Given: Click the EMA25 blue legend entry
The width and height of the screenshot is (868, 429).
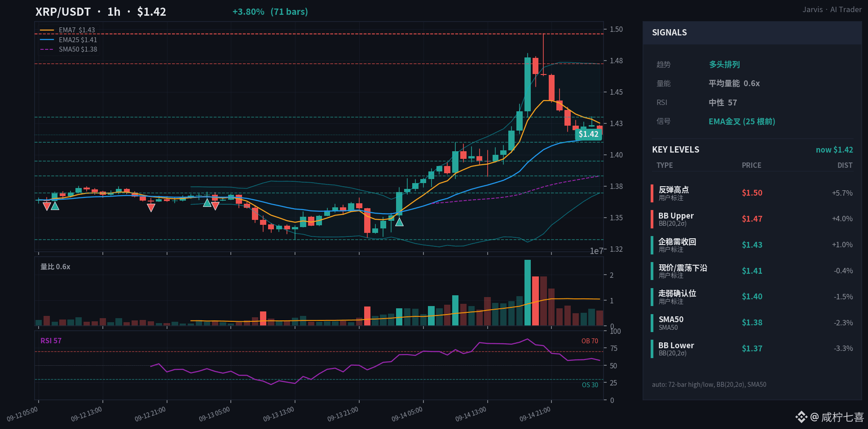Looking at the screenshot, I should [x=68, y=40].
